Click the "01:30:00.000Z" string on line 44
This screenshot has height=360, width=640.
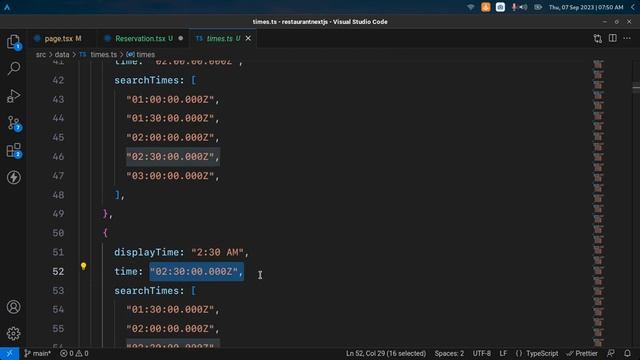pyautogui.click(x=170, y=118)
